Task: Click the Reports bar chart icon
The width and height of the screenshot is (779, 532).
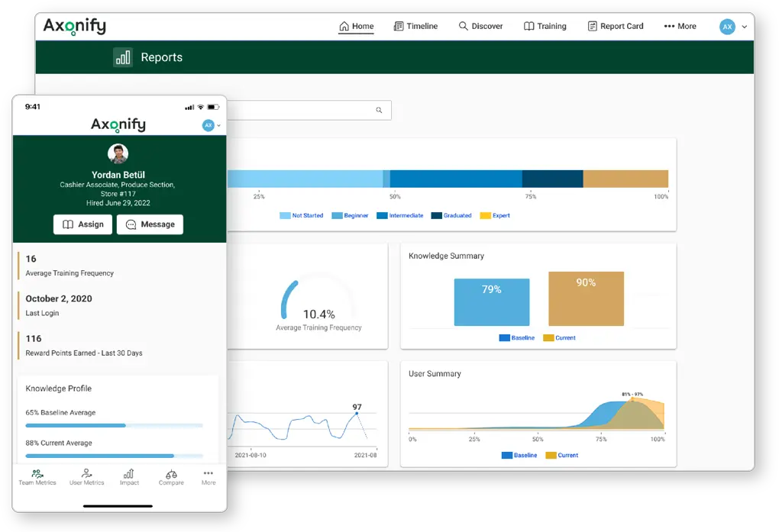Action: coord(123,57)
